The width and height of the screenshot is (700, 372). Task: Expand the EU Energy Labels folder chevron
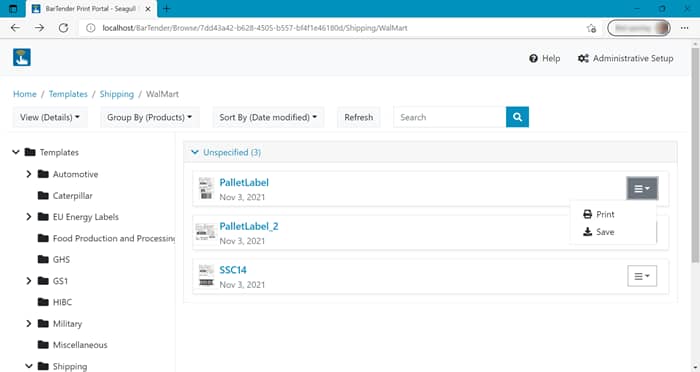pyautogui.click(x=29, y=217)
